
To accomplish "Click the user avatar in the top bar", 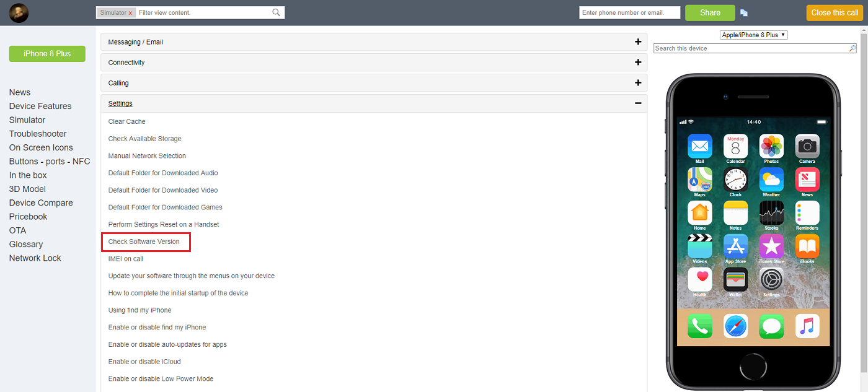I will (x=19, y=13).
